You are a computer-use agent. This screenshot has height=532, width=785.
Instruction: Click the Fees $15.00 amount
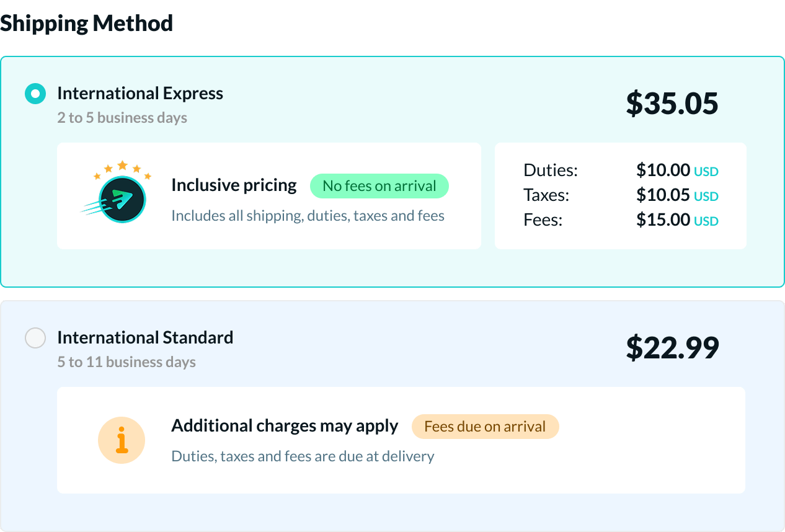663,219
